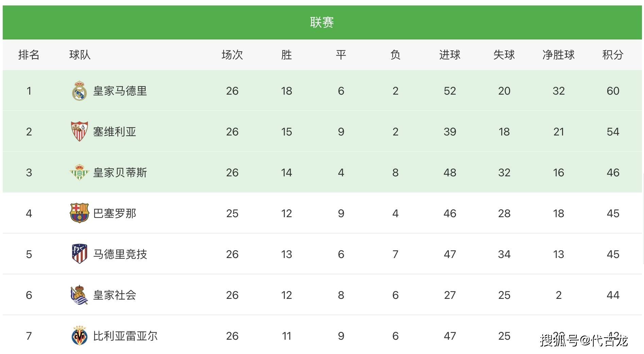Click the Real Madrid club crest
The height and width of the screenshot is (354, 644).
click(x=79, y=91)
